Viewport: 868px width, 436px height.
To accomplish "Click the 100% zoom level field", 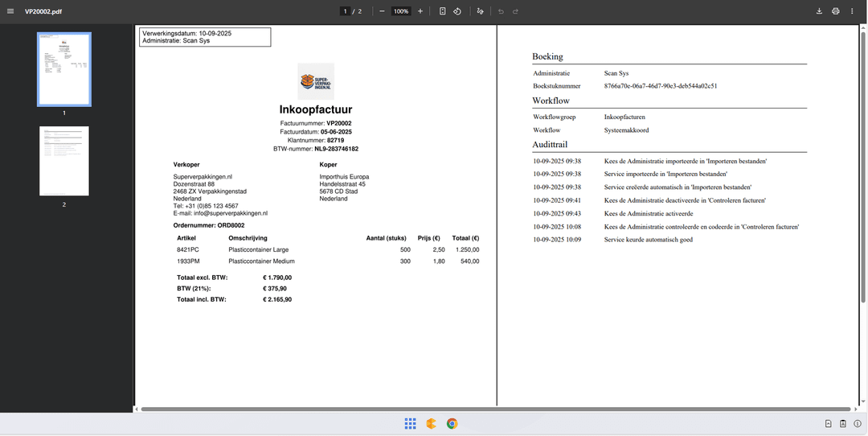I will tap(401, 11).
